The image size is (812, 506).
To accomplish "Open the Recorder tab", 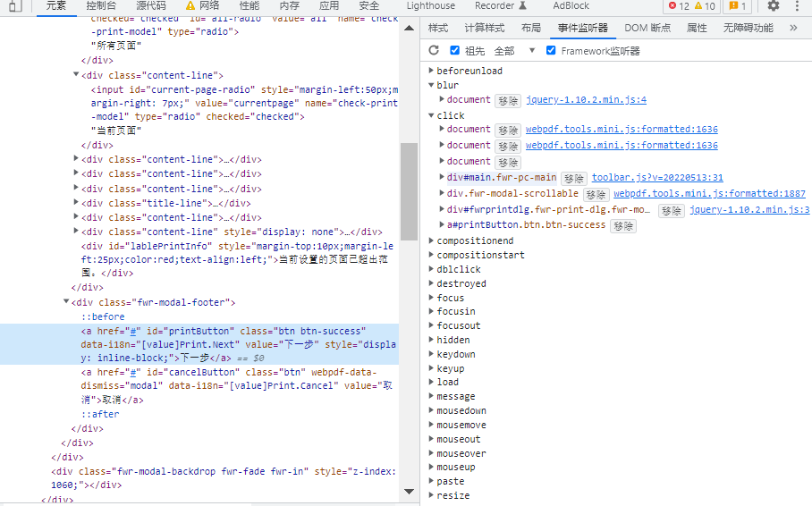I will (500, 5).
